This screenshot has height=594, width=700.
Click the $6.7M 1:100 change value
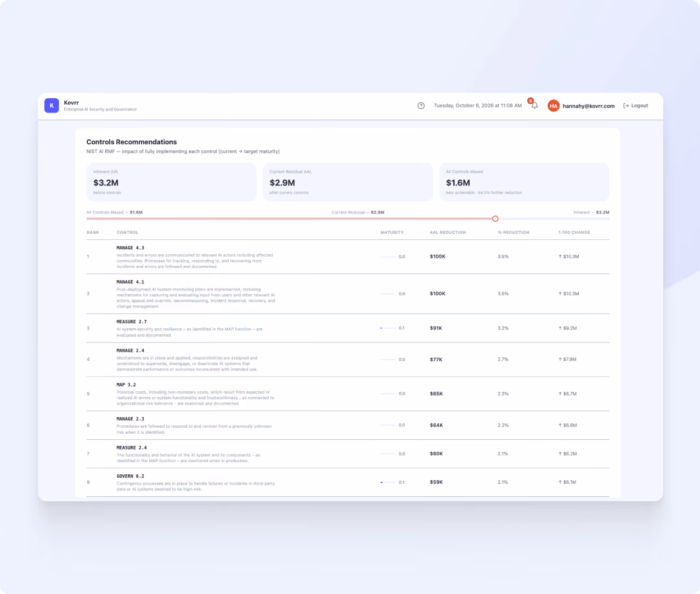pyautogui.click(x=568, y=394)
